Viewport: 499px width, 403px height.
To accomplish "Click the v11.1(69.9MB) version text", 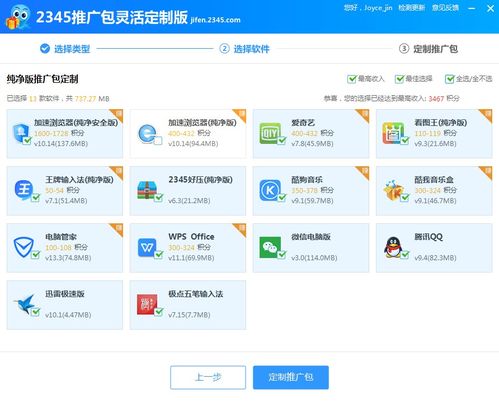I will click(191, 258).
